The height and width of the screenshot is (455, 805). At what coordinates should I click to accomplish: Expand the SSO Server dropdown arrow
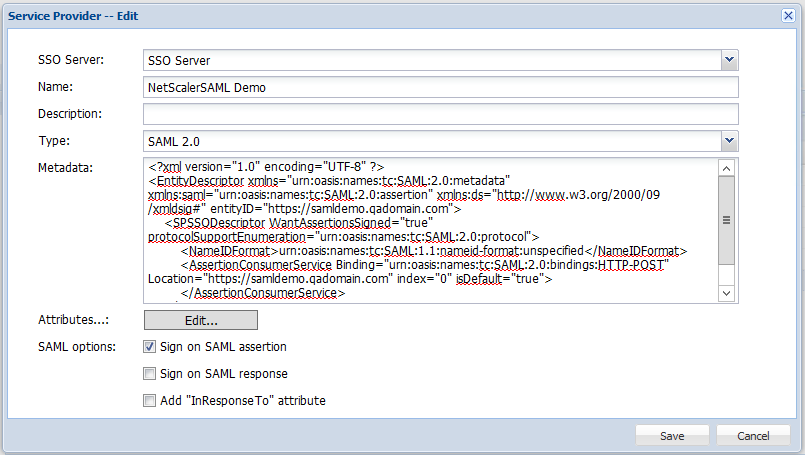[729, 61]
